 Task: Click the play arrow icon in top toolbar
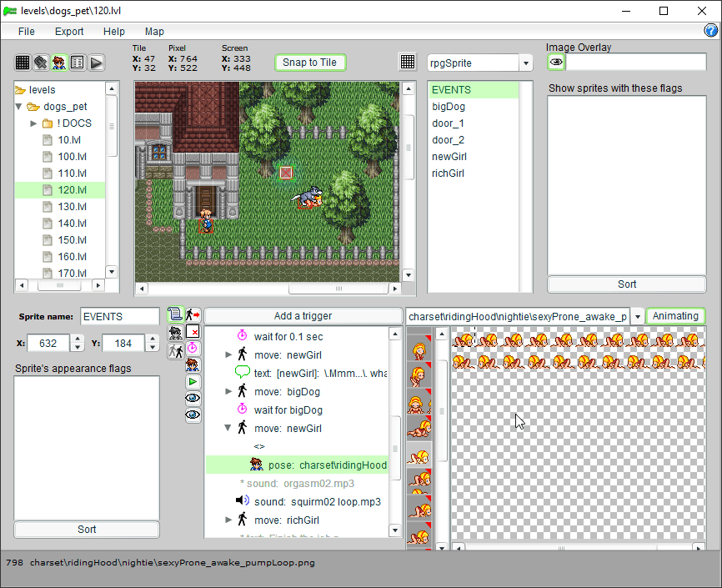pyautogui.click(x=96, y=63)
